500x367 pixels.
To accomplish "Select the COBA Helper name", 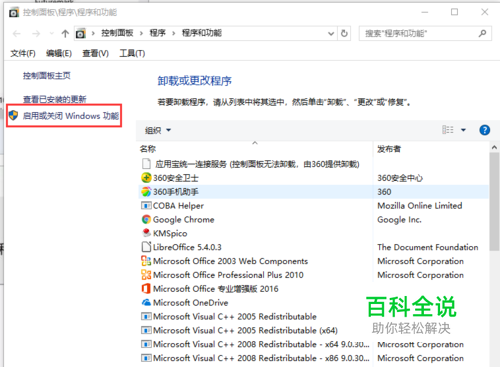I will [x=178, y=206].
